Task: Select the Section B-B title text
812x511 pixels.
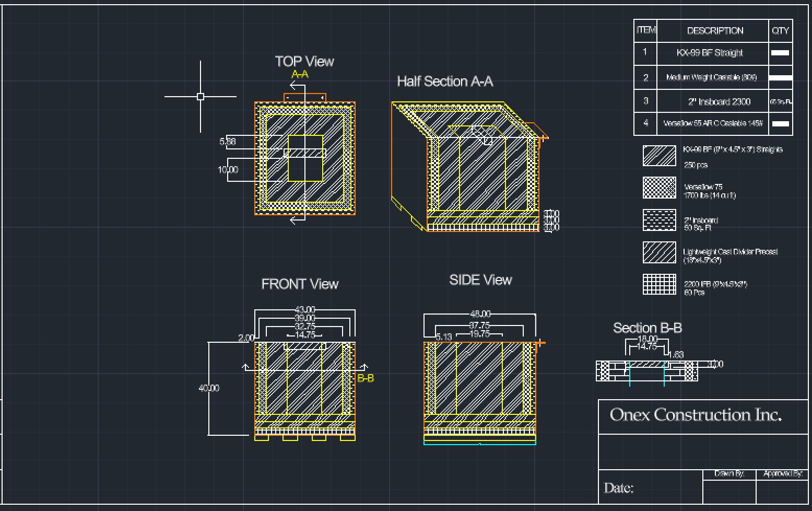Action: [647, 328]
